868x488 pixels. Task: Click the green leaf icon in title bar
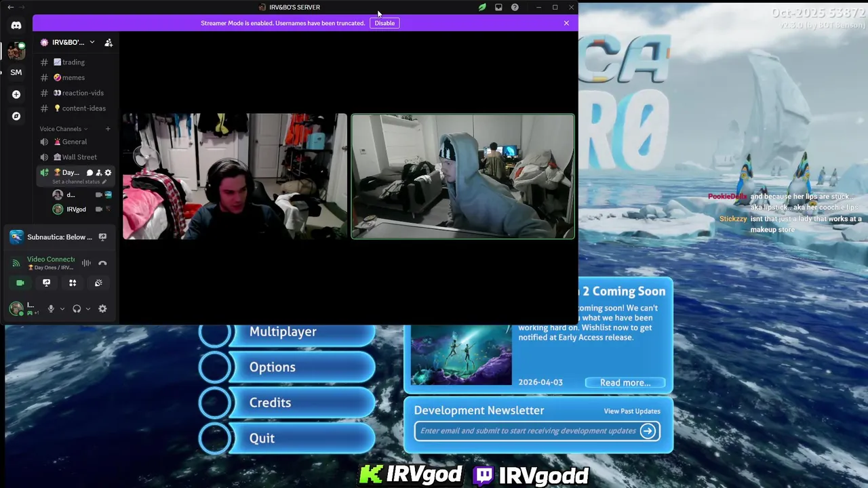pyautogui.click(x=482, y=7)
